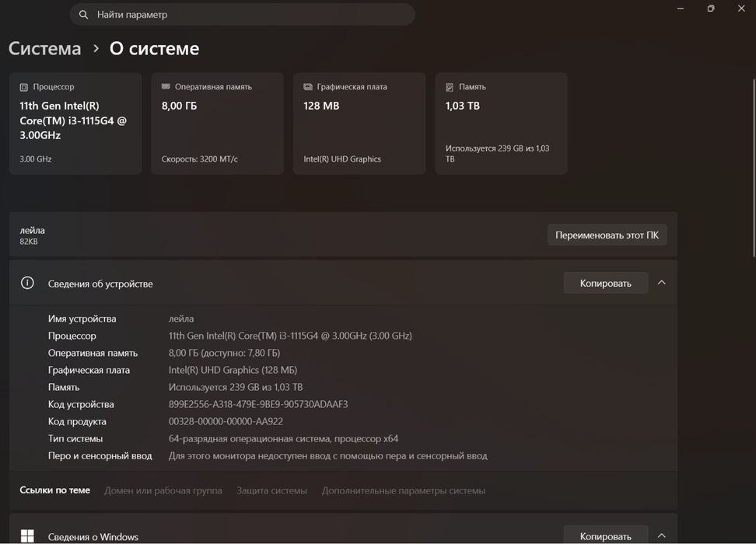Open the Оперативная память 8,00 ГБ card
Image resolution: width=756 pixels, height=544 pixels.
tap(218, 124)
